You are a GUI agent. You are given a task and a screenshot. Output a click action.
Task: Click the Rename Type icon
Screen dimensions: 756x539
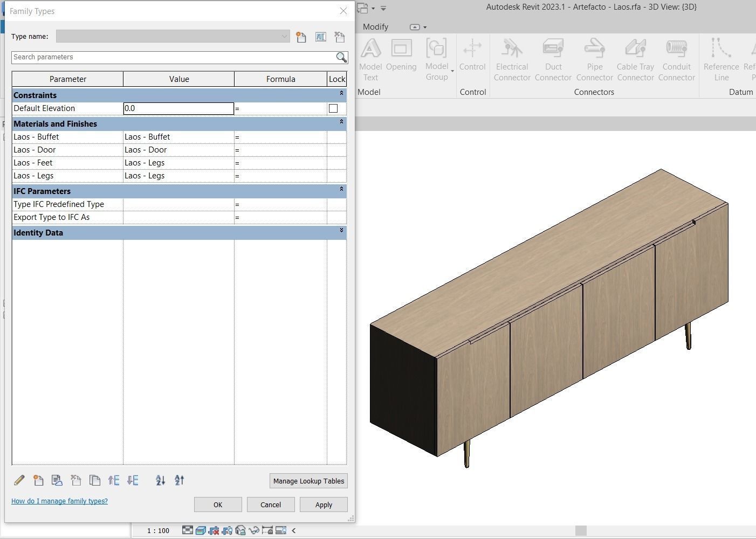320,37
